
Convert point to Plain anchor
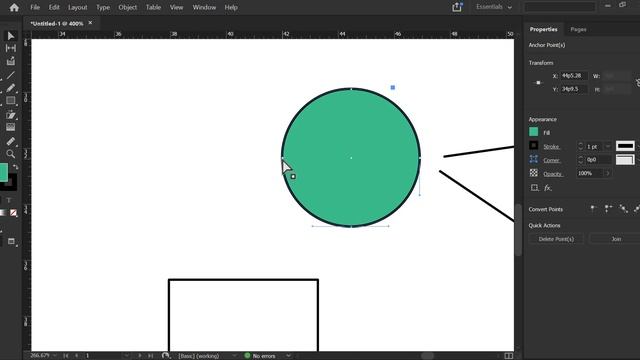[x=593, y=209]
